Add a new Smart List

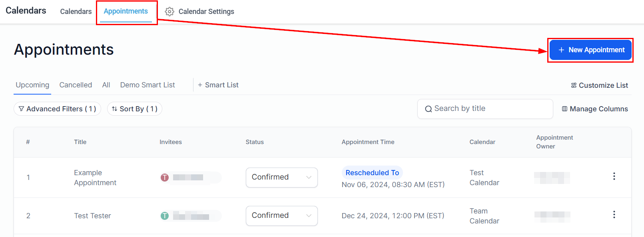[x=218, y=85]
